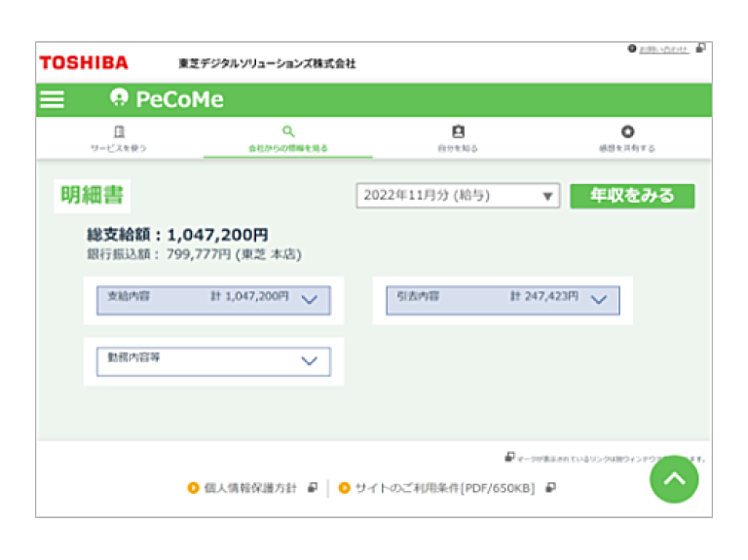Click the 明細書 heading

coord(93,196)
